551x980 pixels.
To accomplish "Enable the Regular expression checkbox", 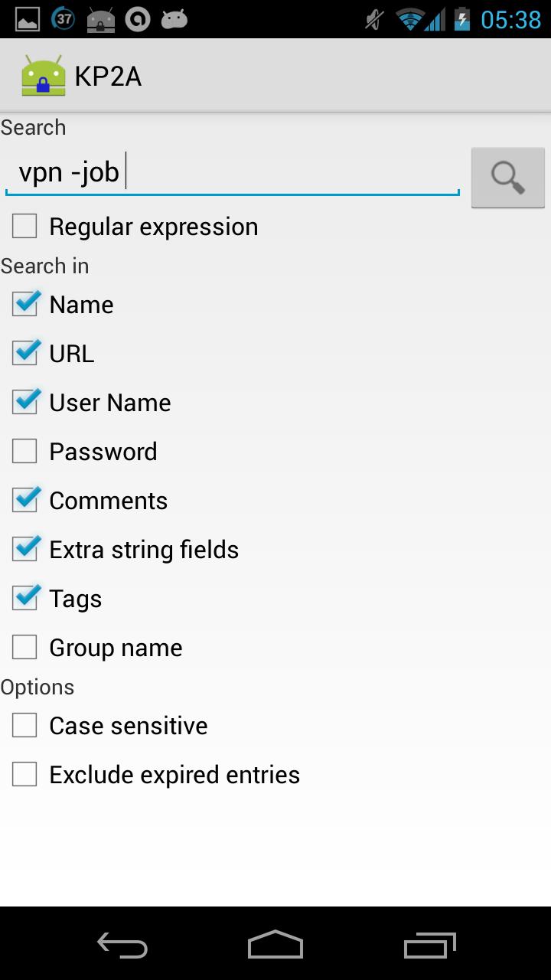I will click(24, 227).
